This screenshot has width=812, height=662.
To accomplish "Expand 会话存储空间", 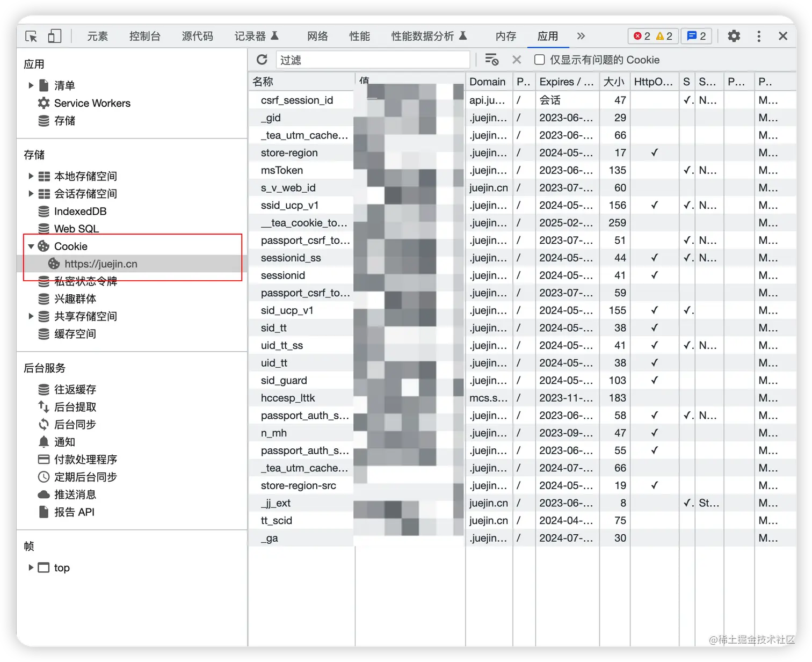I will coord(31,193).
